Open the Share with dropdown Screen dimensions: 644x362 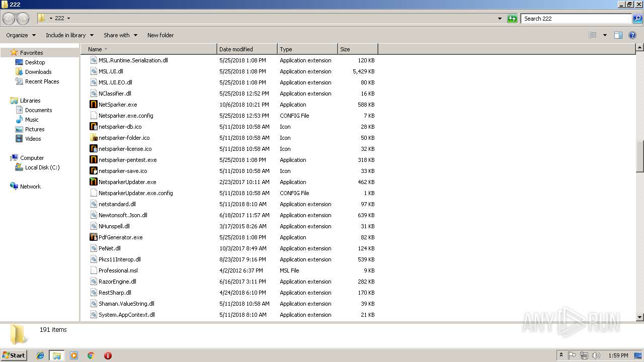tap(120, 35)
